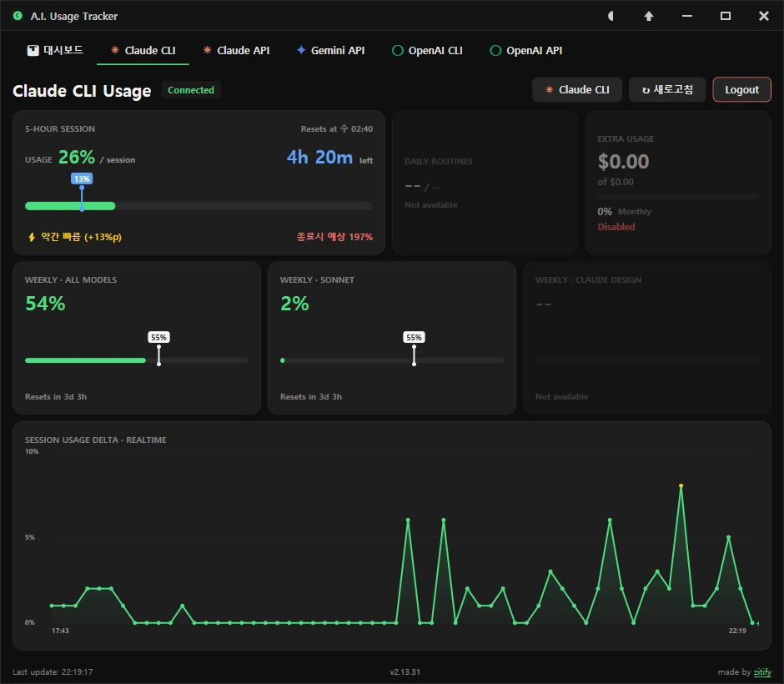The height and width of the screenshot is (684, 784).
Task: Click the lightning bolt pace icon
Action: (32, 237)
